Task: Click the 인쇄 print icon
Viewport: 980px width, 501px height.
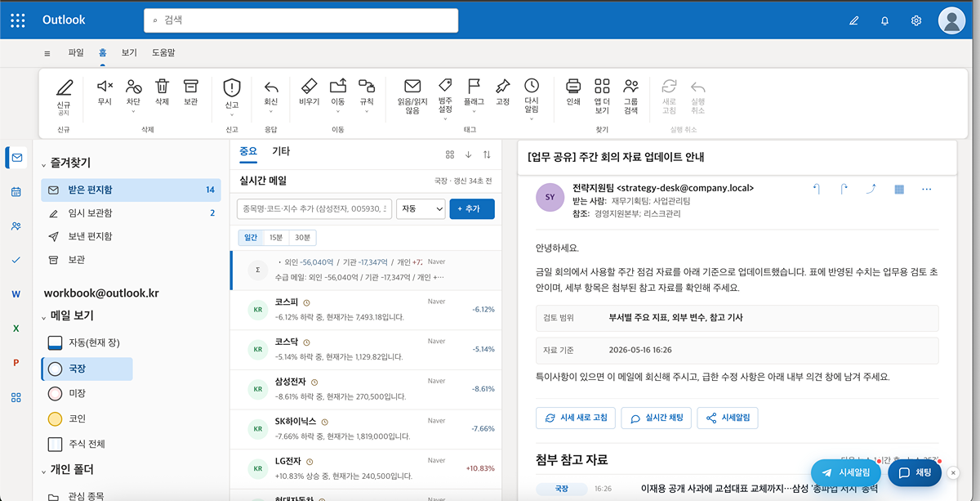Action: coord(573,86)
